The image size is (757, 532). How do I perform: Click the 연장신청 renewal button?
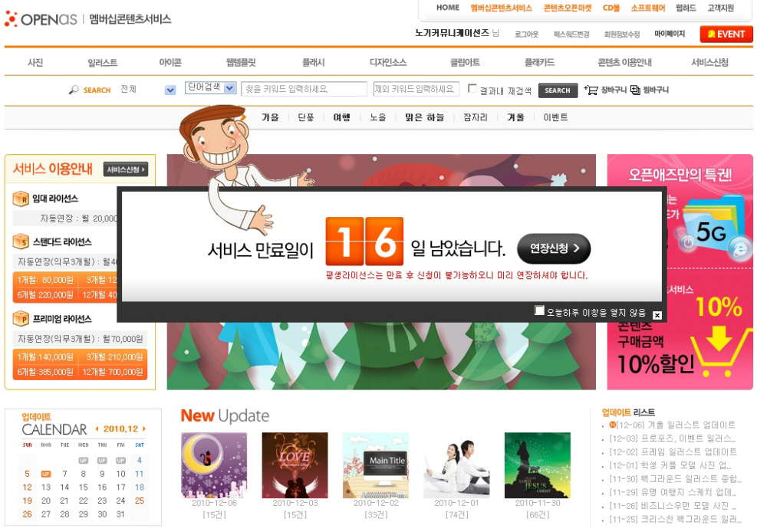coord(554,248)
